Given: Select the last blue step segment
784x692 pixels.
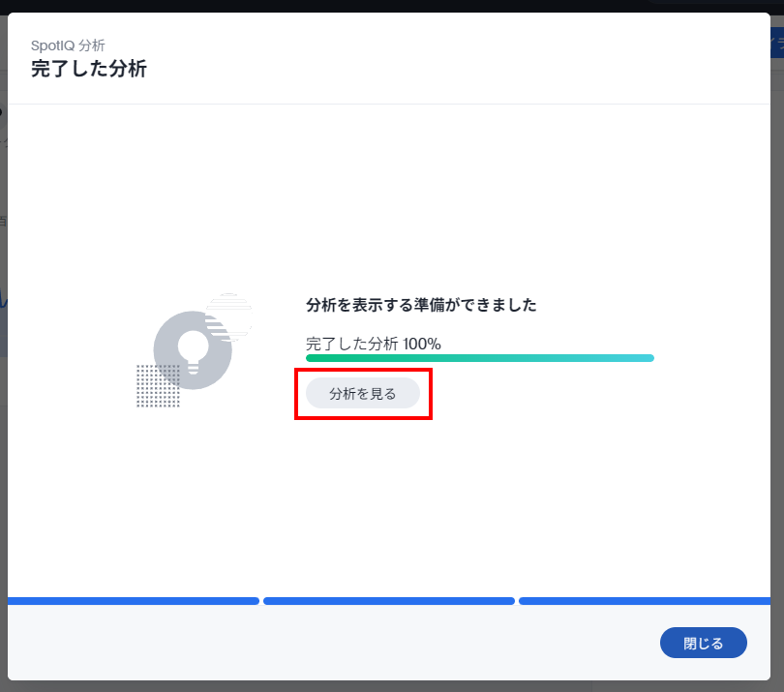Looking at the screenshot, I should point(644,601).
